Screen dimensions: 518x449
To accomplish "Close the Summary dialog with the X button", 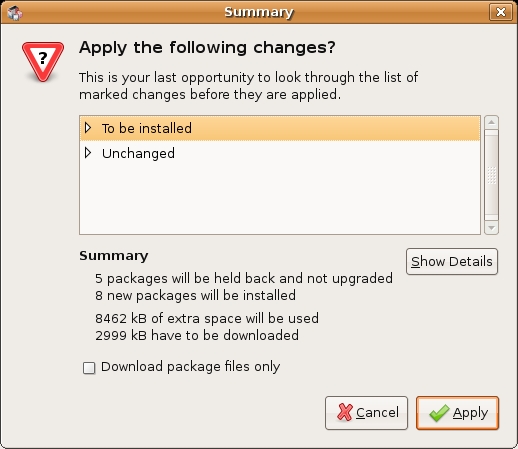I will click(x=500, y=12).
